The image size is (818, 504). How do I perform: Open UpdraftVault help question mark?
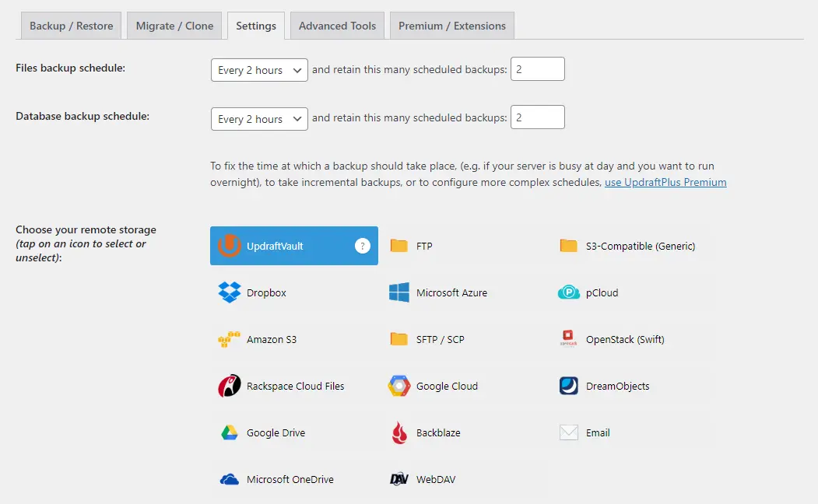[363, 246]
